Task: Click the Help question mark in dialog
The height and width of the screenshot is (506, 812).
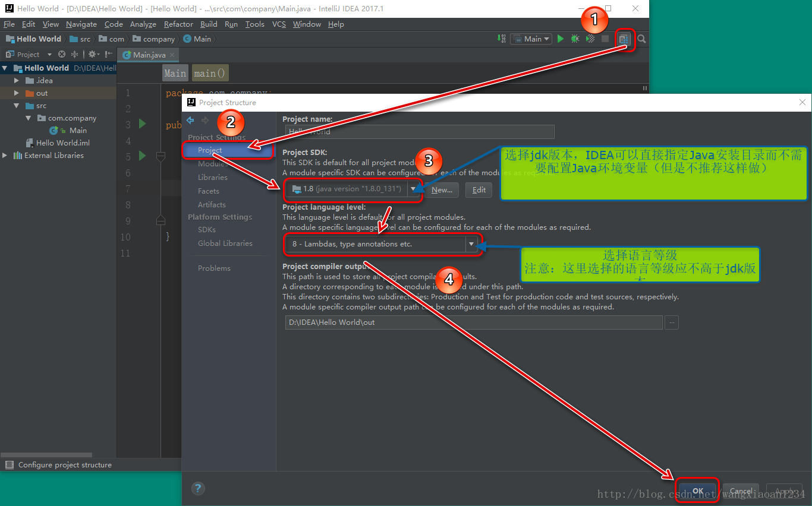Action: tap(198, 489)
